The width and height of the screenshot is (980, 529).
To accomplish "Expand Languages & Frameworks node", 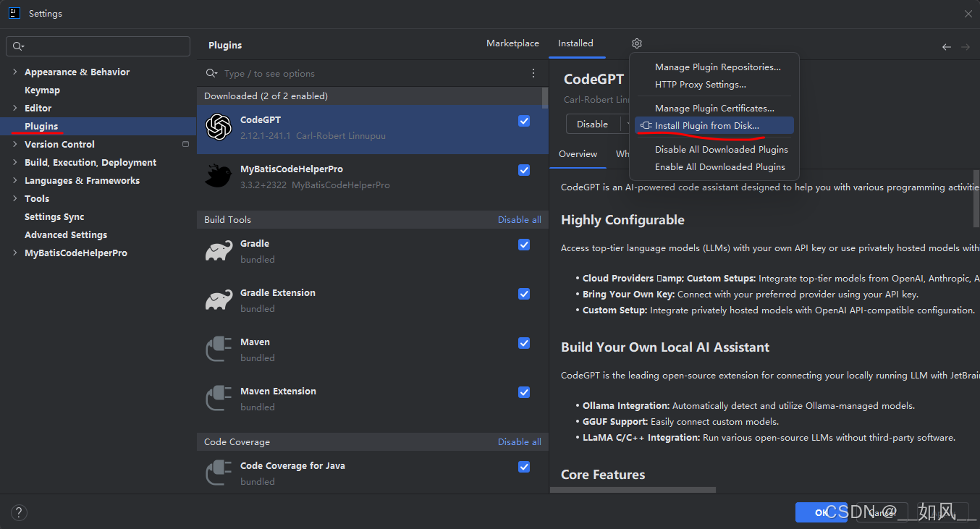I will [14, 180].
